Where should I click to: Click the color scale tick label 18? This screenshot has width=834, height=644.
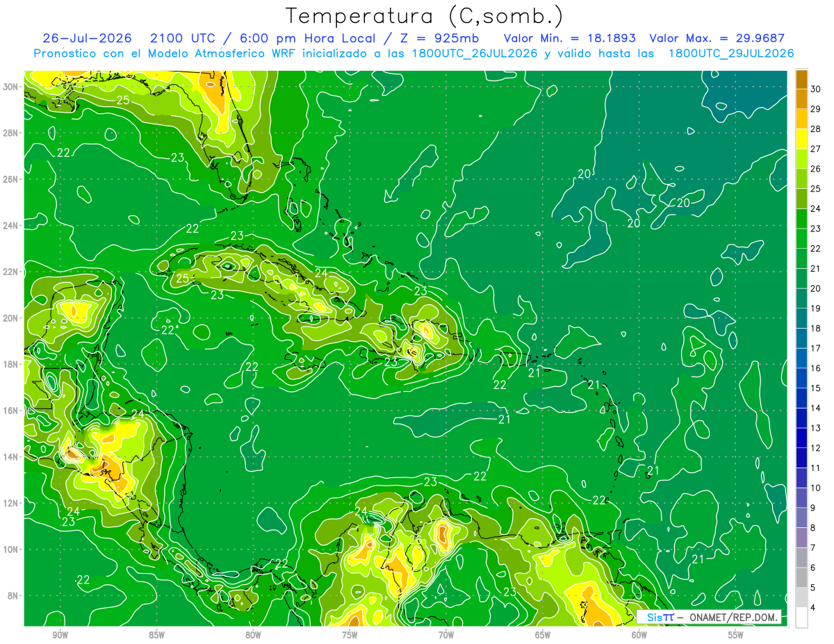point(816,328)
